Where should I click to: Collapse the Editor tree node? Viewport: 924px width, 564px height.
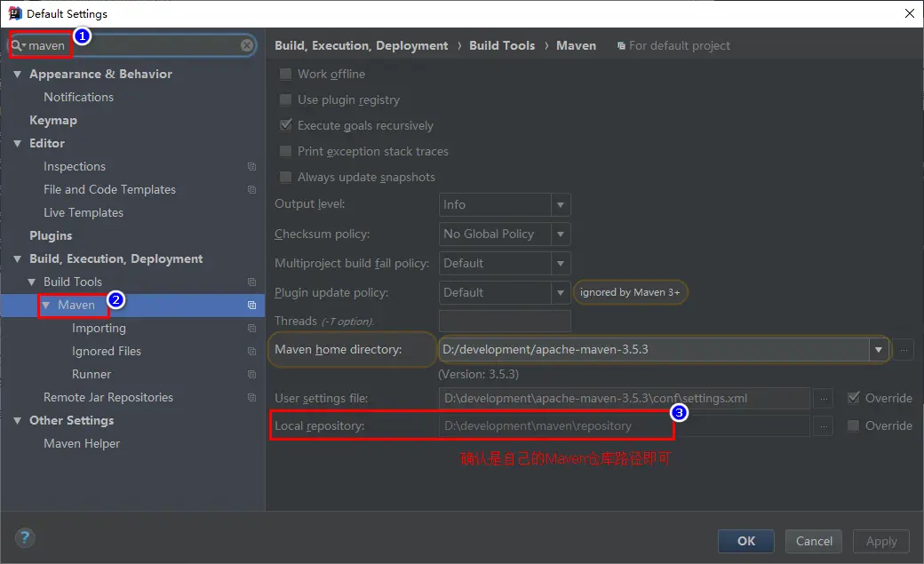coord(17,144)
